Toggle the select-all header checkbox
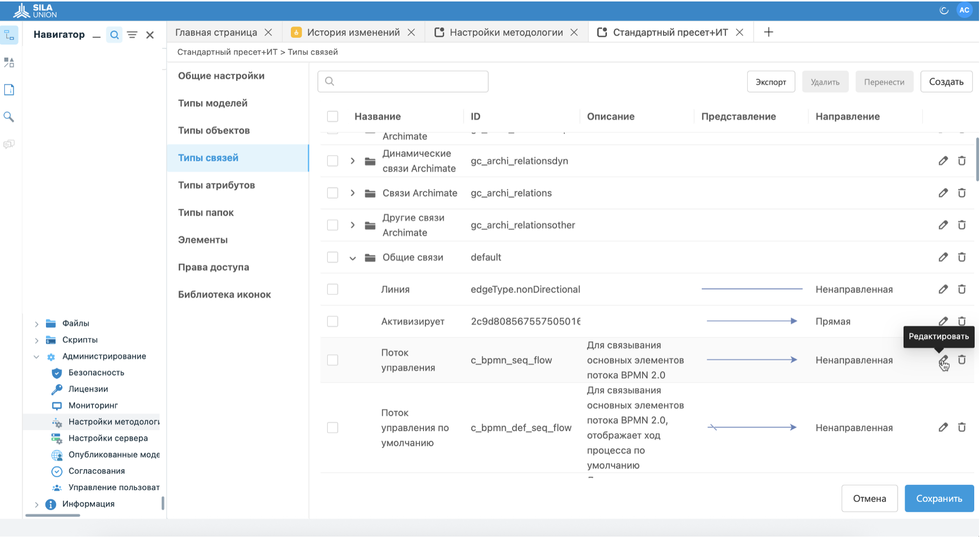 coord(333,116)
